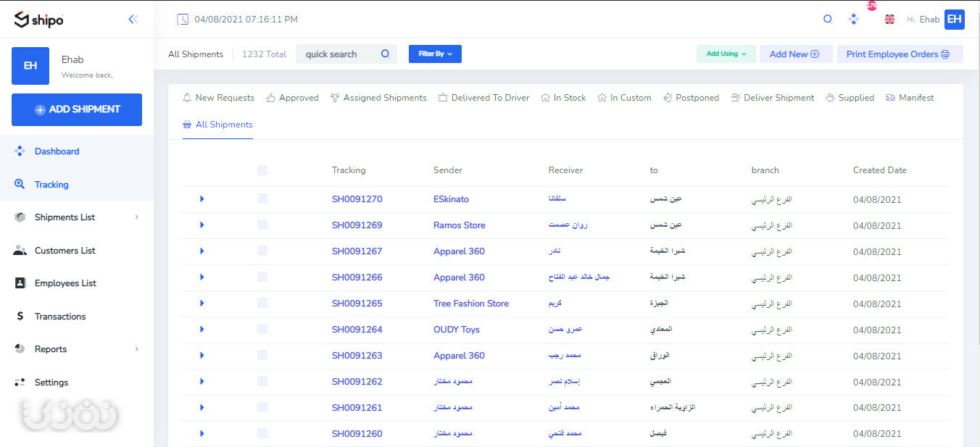Open tracking link SH0091263
This screenshot has height=447, width=980.
tap(357, 356)
